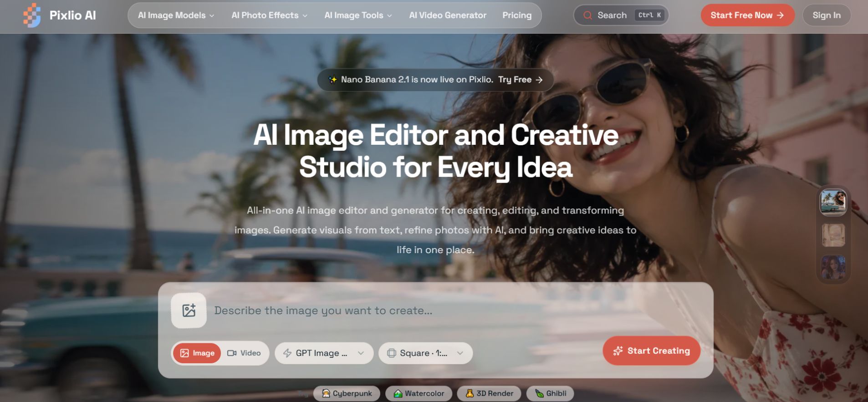Click the Pixlio AI logo icon
Viewport: 868px width, 402px height.
(32, 15)
